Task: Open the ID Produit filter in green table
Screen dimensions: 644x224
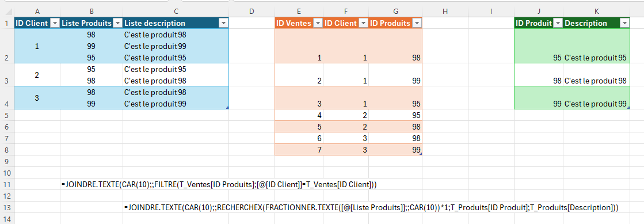Action: tap(558, 24)
